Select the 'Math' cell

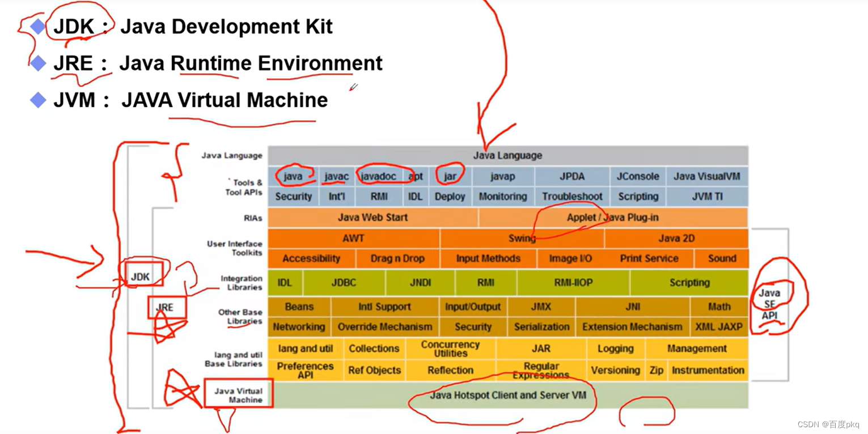719,307
